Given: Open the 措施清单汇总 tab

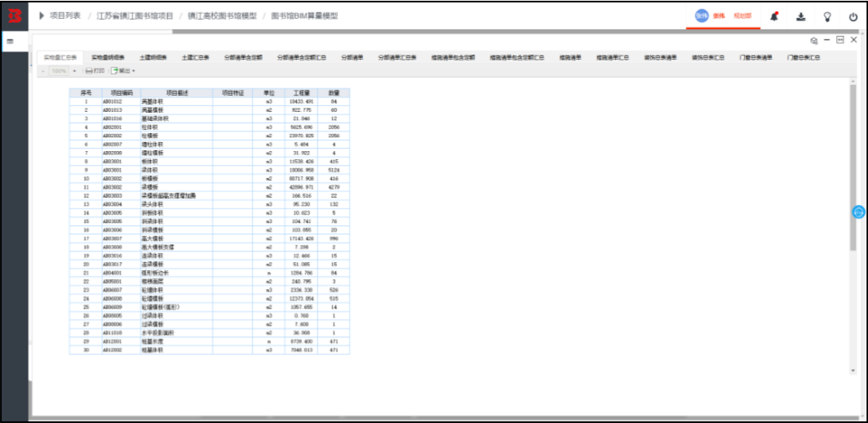Looking at the screenshot, I should [612, 57].
